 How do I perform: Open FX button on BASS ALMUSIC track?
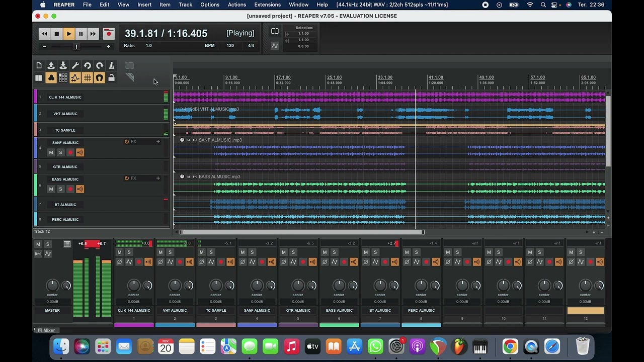(133, 178)
